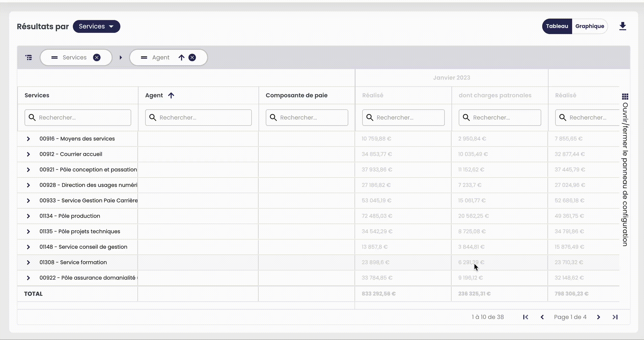Click the Agent filter remove icon

pyautogui.click(x=192, y=57)
